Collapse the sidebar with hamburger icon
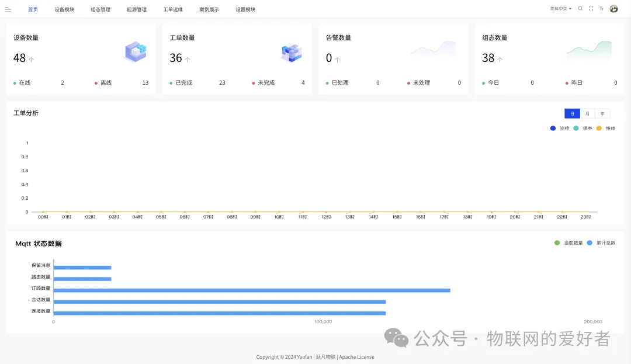 [x=8, y=10]
